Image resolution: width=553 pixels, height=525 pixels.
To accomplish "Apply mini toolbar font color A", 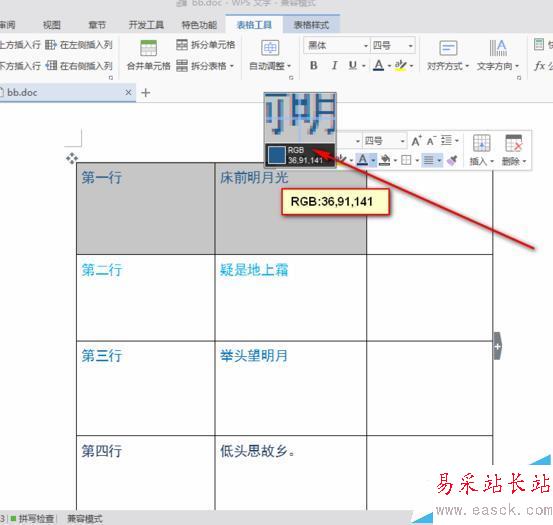I will [362, 160].
